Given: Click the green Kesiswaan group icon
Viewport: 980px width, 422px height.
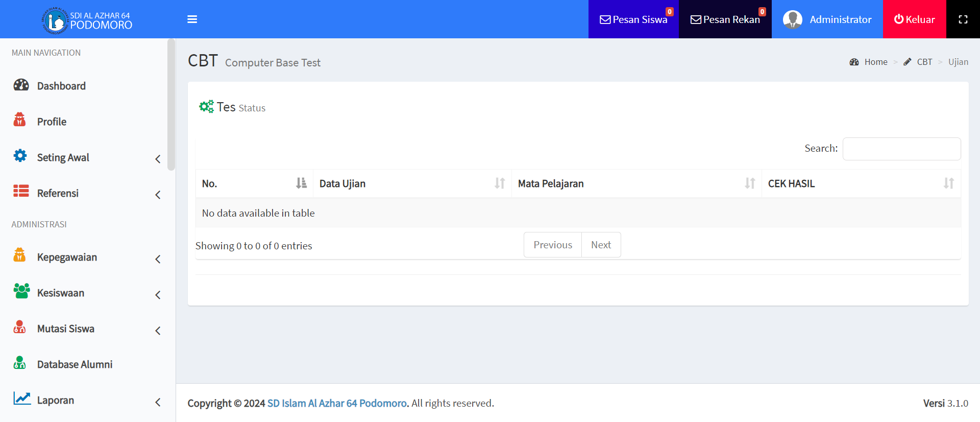Looking at the screenshot, I should tap(21, 291).
